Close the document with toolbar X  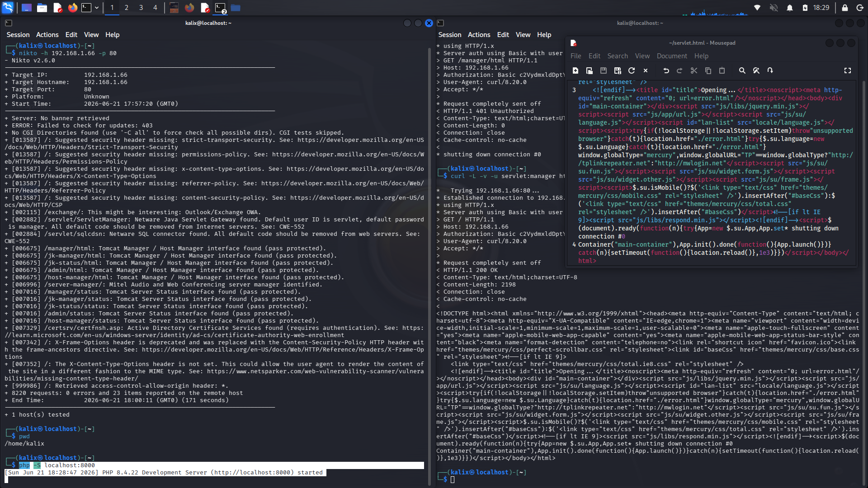coord(646,70)
